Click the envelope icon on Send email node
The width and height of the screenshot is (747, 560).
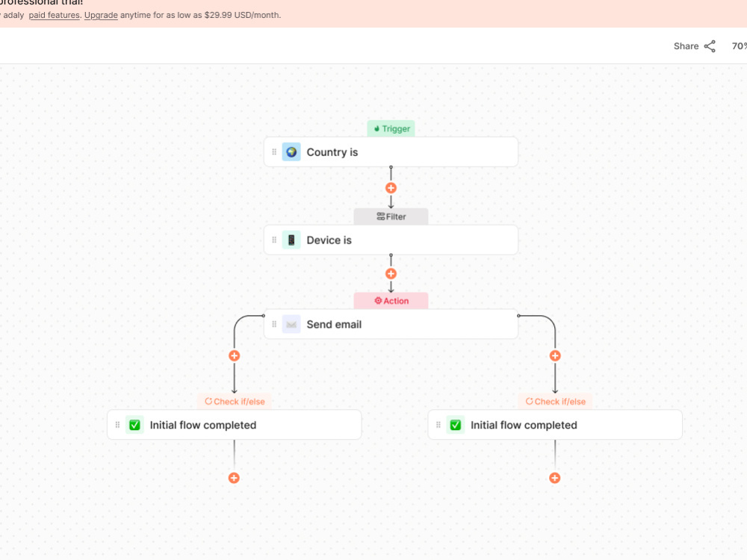tap(291, 324)
